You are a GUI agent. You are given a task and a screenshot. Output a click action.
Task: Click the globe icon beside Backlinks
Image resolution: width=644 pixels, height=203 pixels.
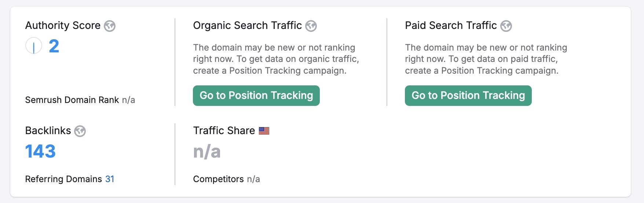pyautogui.click(x=80, y=131)
